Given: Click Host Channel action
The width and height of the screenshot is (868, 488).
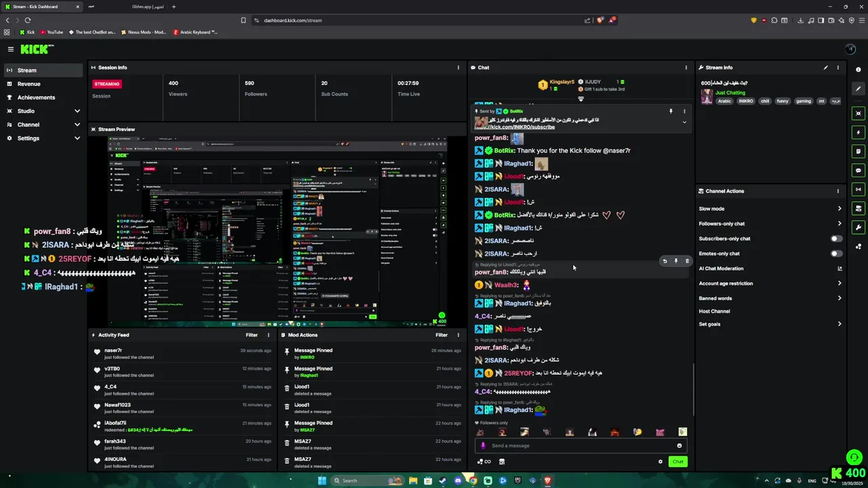Looking at the screenshot, I should 714,311.
